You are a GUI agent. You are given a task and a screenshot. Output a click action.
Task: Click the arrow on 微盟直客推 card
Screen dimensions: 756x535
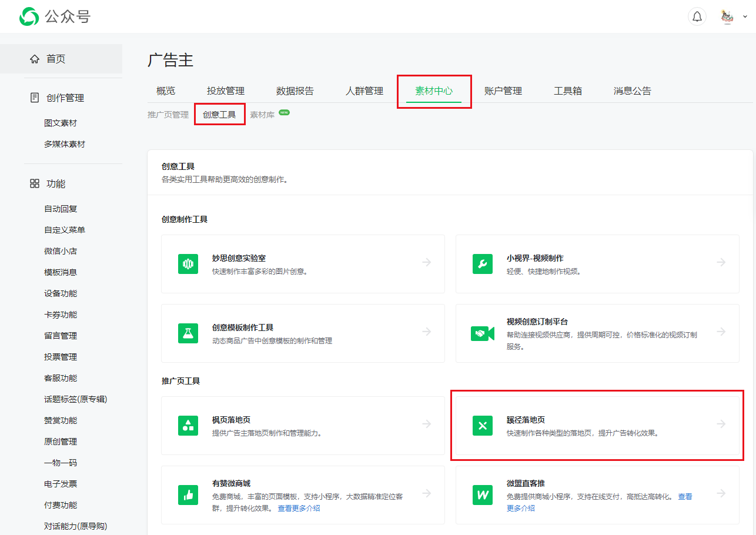point(721,493)
